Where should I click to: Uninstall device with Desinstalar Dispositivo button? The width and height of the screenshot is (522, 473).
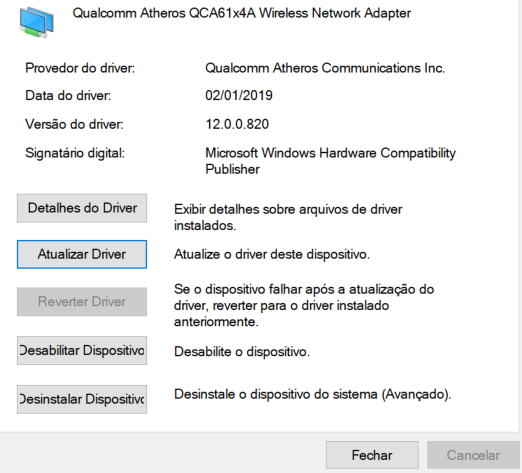coord(82,399)
